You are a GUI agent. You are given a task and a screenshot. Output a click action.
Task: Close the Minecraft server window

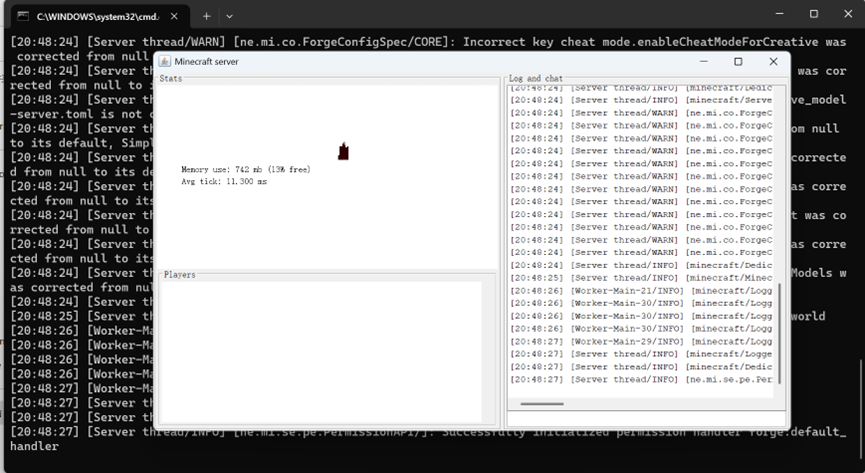[773, 61]
